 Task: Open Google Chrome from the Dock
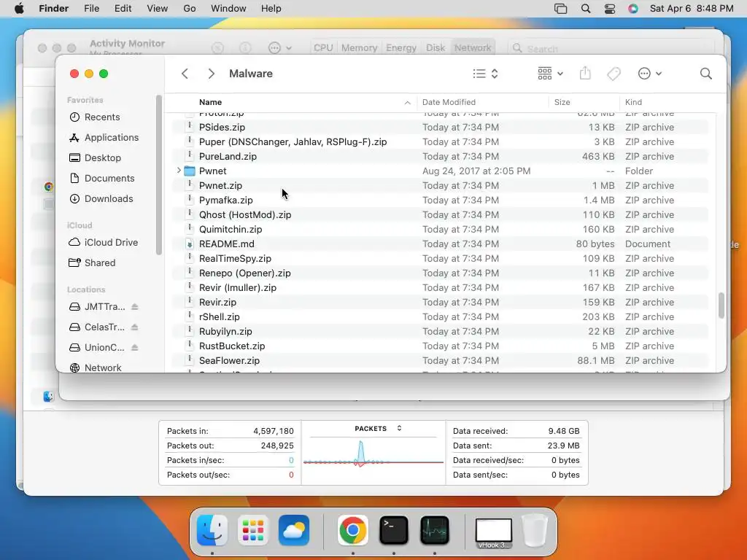pyautogui.click(x=352, y=530)
